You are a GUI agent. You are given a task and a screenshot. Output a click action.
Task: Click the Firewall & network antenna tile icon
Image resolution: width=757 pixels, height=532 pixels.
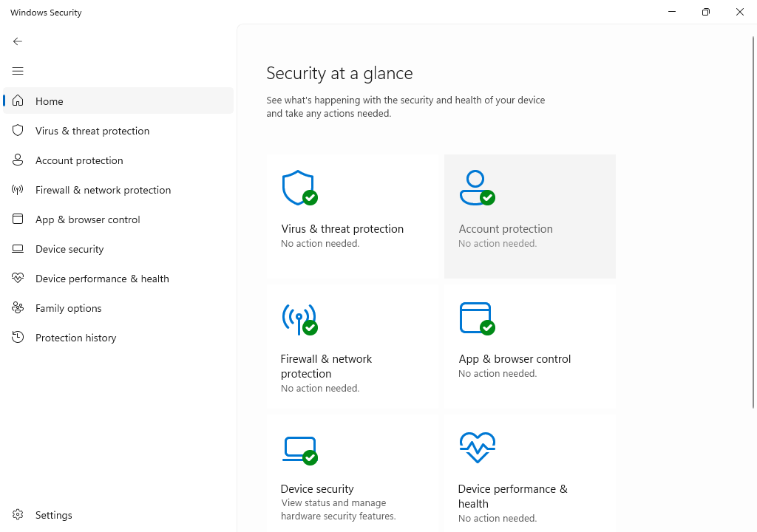point(299,318)
